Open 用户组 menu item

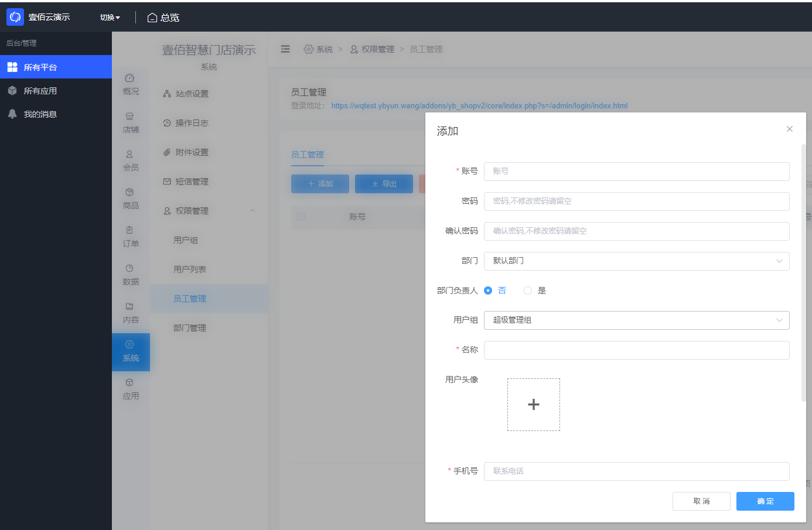pyautogui.click(x=186, y=240)
